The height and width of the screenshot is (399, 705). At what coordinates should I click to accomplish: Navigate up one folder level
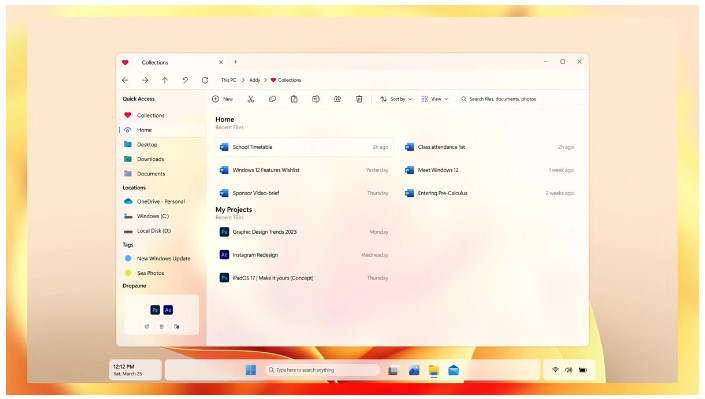tap(165, 80)
